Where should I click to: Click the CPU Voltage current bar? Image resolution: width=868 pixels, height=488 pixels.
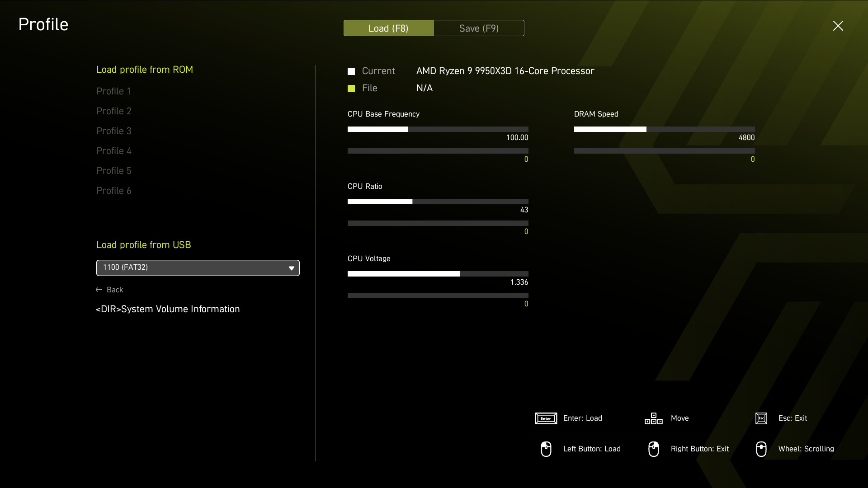coord(438,274)
